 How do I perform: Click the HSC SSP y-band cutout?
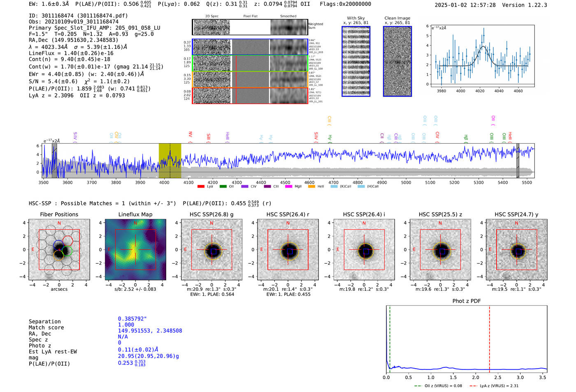517,250
